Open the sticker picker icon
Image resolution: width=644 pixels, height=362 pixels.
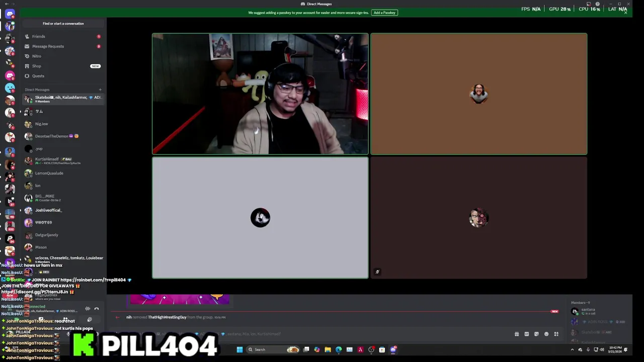536,334
